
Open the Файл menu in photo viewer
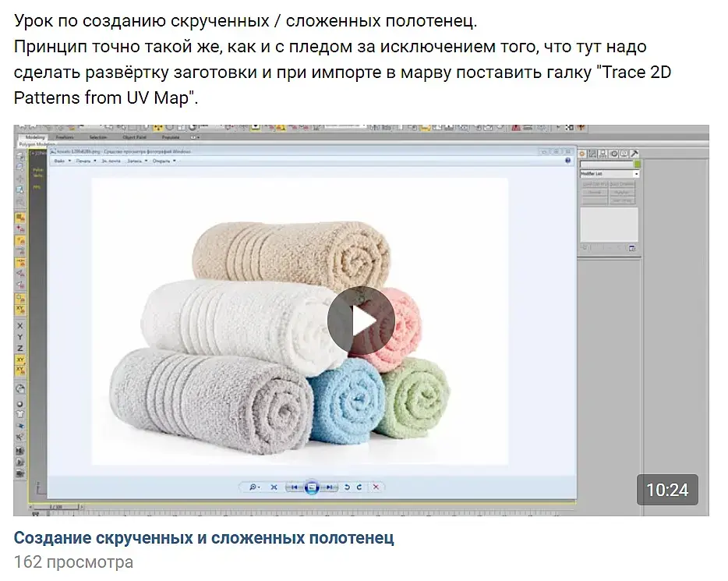click(x=62, y=161)
